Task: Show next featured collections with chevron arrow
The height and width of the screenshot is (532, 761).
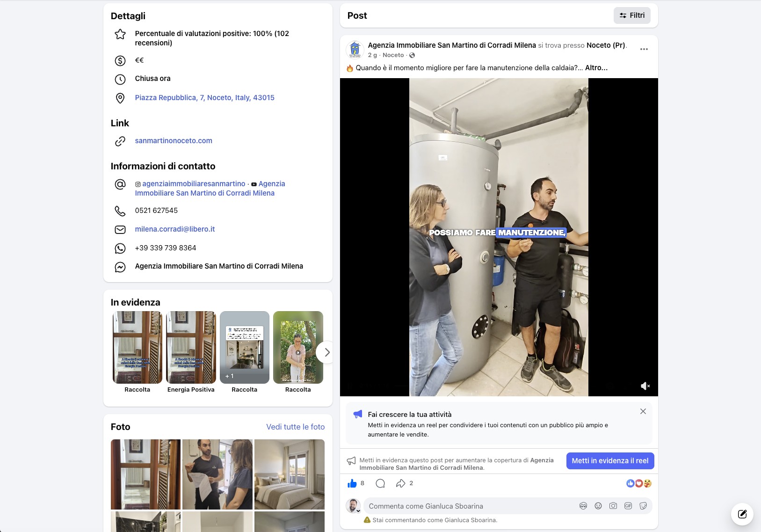Action: click(327, 352)
